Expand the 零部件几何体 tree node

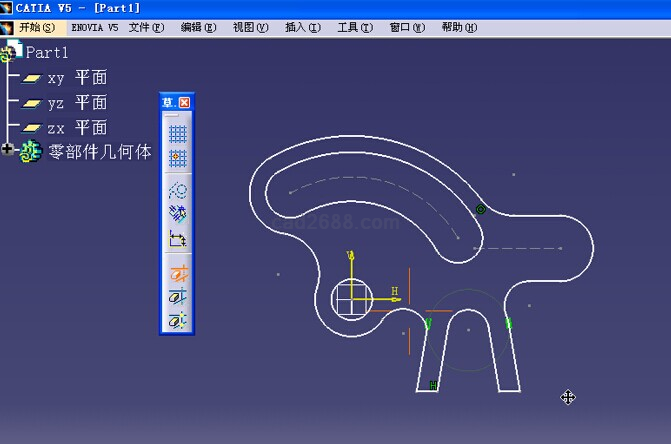[x=8, y=150]
